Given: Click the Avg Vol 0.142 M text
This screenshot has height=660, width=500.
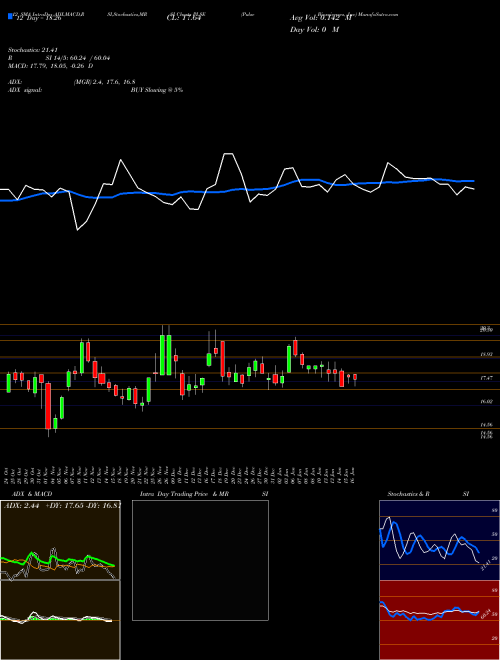Looking at the screenshot, I should [x=321, y=18].
